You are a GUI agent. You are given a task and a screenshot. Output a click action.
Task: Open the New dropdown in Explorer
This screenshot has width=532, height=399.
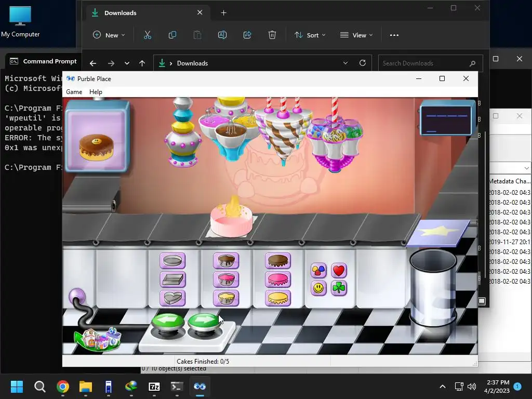point(109,35)
